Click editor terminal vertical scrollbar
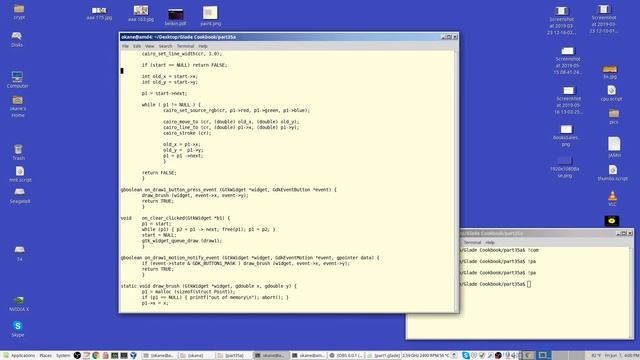This screenshot has height=360, width=640. (x=456, y=181)
